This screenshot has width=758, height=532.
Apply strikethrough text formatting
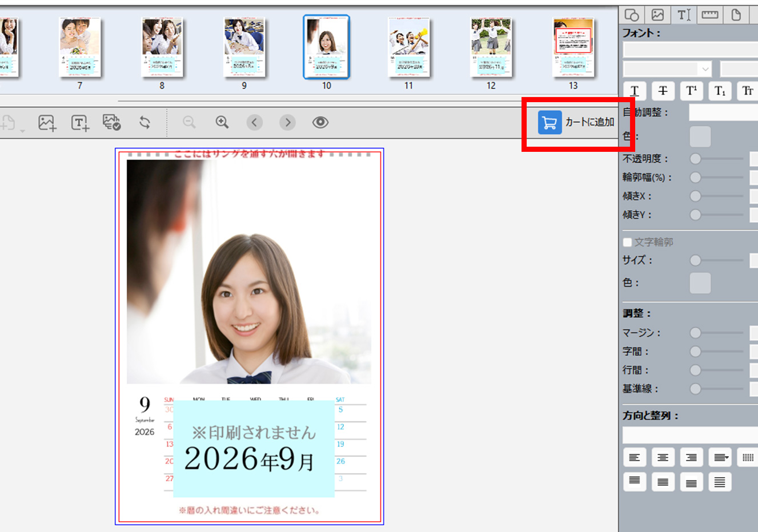(x=663, y=91)
